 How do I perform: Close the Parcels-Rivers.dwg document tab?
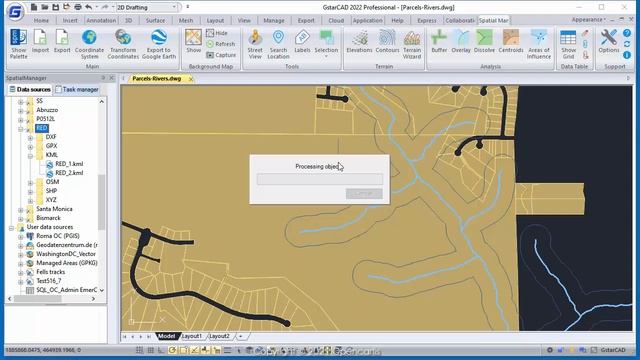click(x=191, y=79)
